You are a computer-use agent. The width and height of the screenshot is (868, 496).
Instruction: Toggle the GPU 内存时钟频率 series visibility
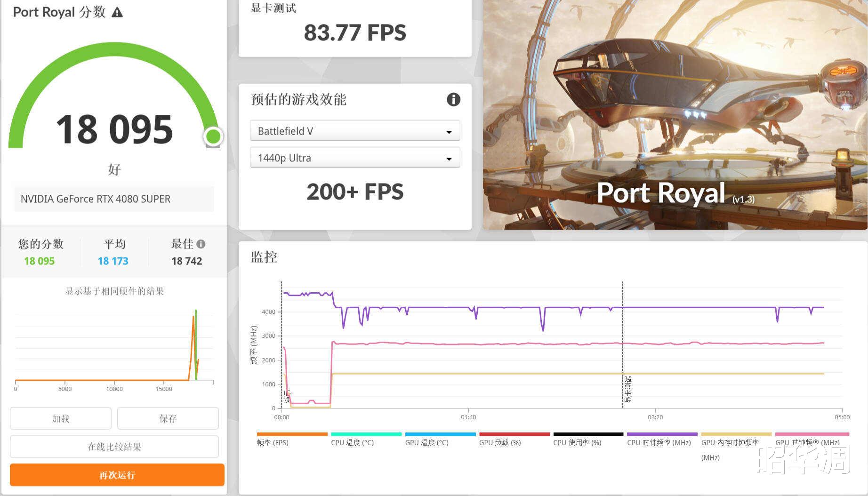(x=735, y=434)
